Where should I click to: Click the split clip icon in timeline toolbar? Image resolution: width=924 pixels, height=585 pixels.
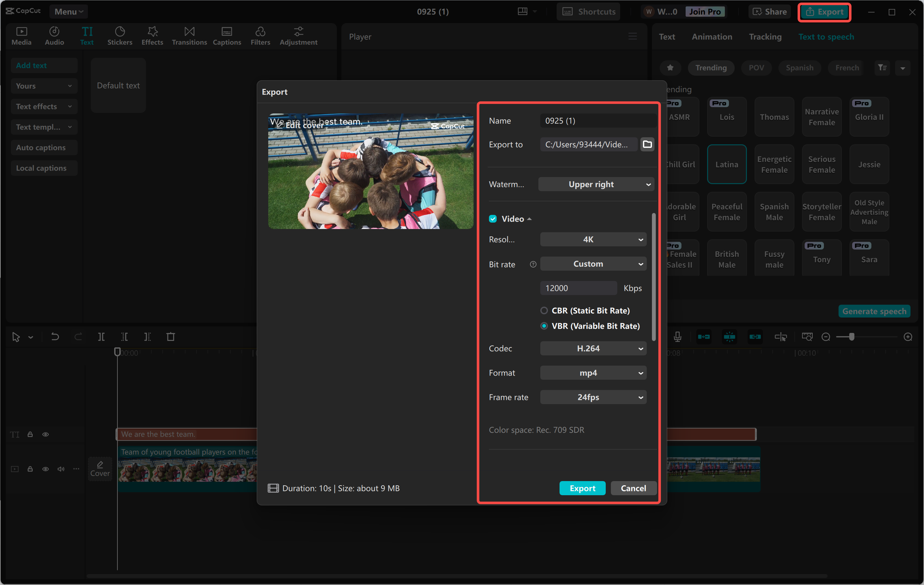(x=101, y=337)
